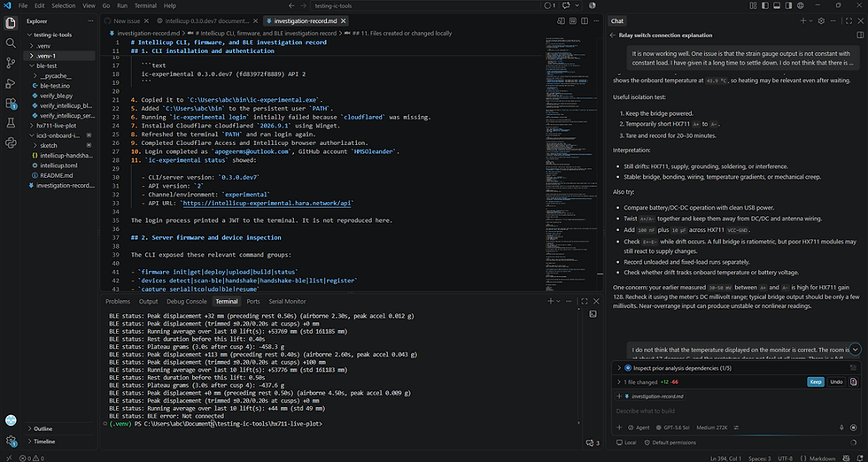
Task: Open chat tool configuration sliders icon
Action: (736, 427)
